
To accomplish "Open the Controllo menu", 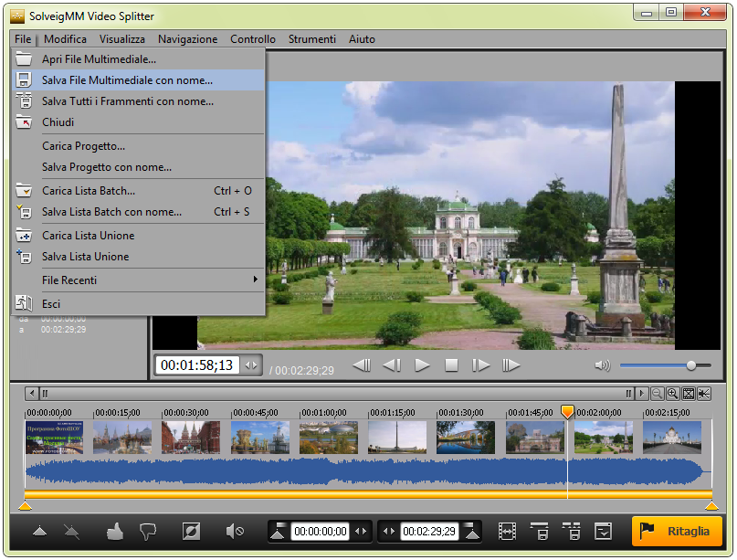I will [252, 39].
